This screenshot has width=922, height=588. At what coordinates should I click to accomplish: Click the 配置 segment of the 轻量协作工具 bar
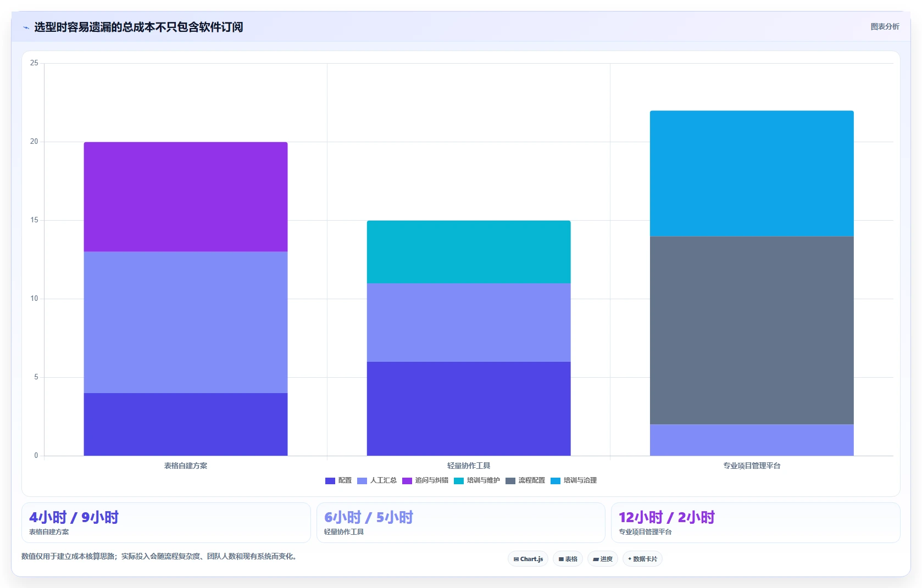pos(469,408)
